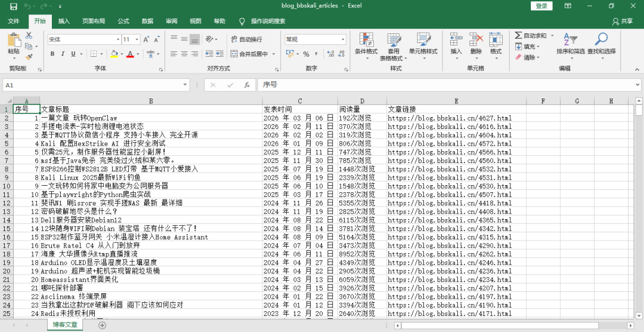The image size is (644, 332).
Task: Open the font color dropdown arrow
Action: pyautogui.click(x=138, y=54)
